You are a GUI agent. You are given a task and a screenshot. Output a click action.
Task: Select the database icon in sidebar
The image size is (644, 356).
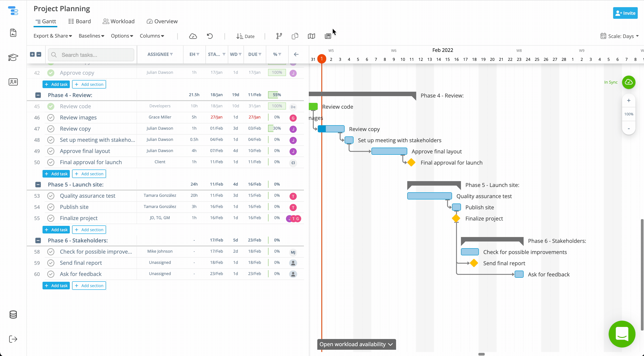[13, 315]
